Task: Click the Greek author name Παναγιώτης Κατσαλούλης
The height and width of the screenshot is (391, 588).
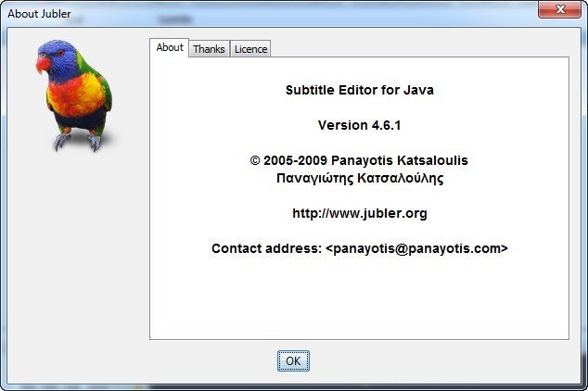Action: coord(359,178)
